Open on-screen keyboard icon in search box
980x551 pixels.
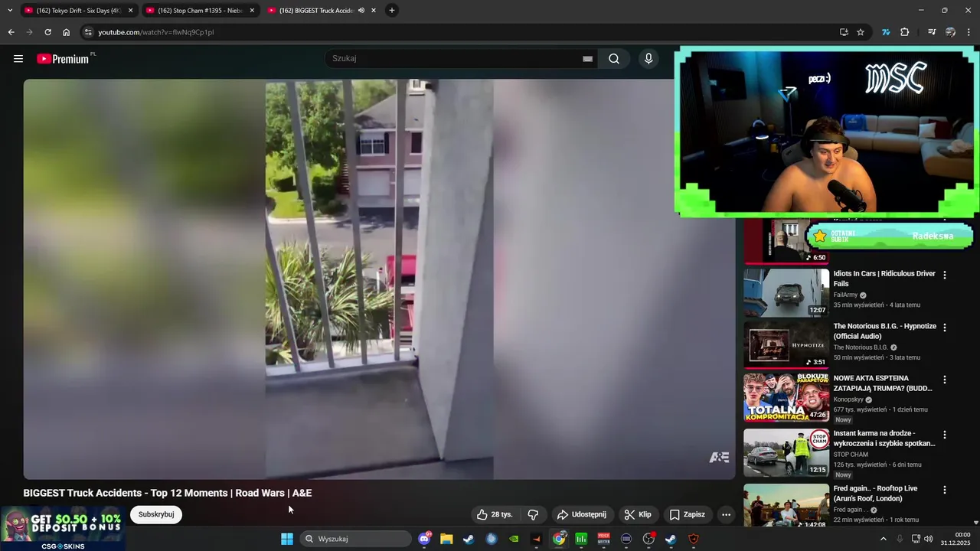coord(587,59)
